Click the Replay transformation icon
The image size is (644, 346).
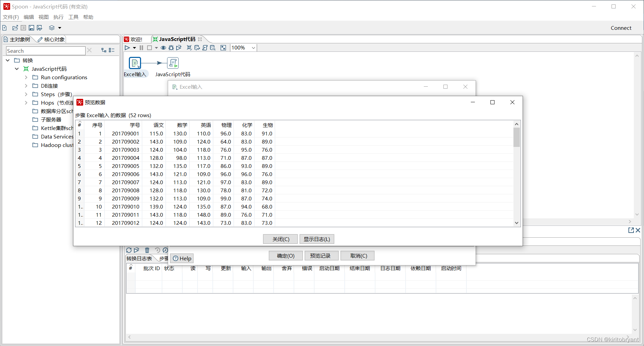click(179, 48)
